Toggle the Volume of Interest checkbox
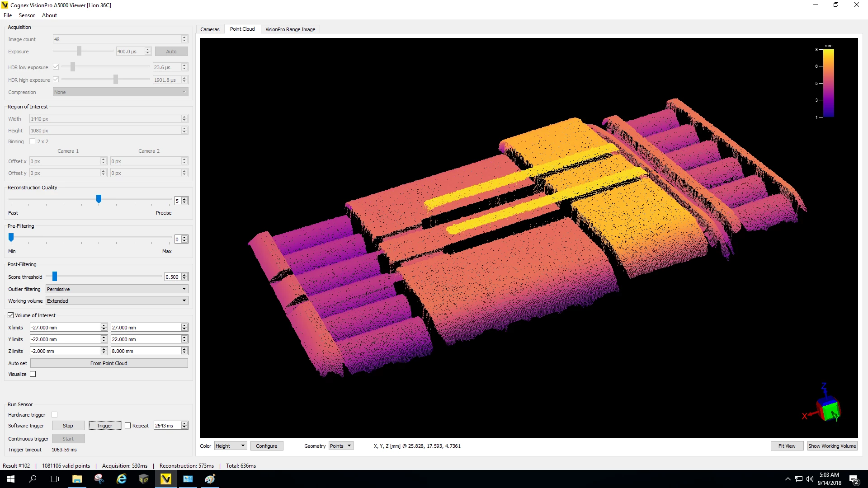The image size is (868, 488). (x=11, y=314)
